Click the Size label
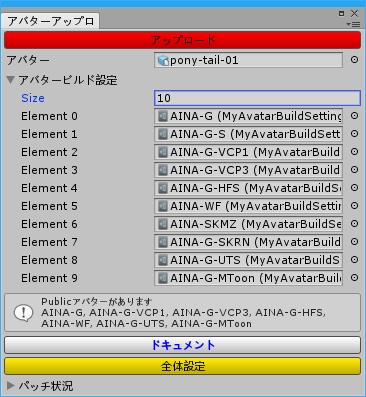 coord(33,98)
